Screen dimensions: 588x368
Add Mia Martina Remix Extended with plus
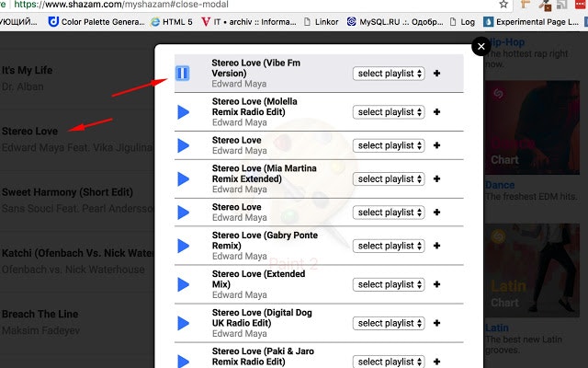tap(436, 178)
